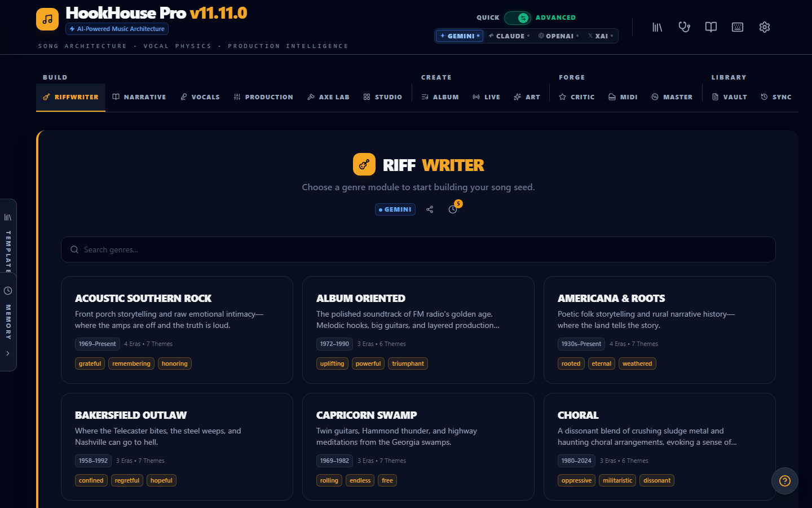
Task: Click the HookHouse Pro music note logo
Action: (x=47, y=19)
